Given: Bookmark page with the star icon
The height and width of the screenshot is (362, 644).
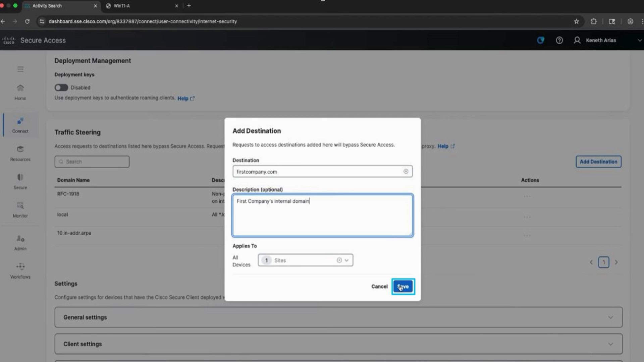Looking at the screenshot, I should click(x=576, y=21).
